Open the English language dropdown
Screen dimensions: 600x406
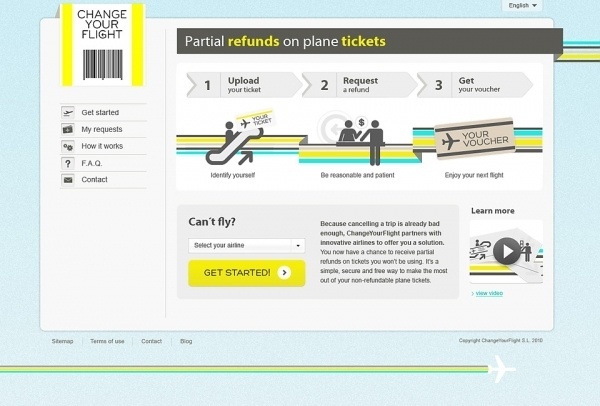(523, 6)
